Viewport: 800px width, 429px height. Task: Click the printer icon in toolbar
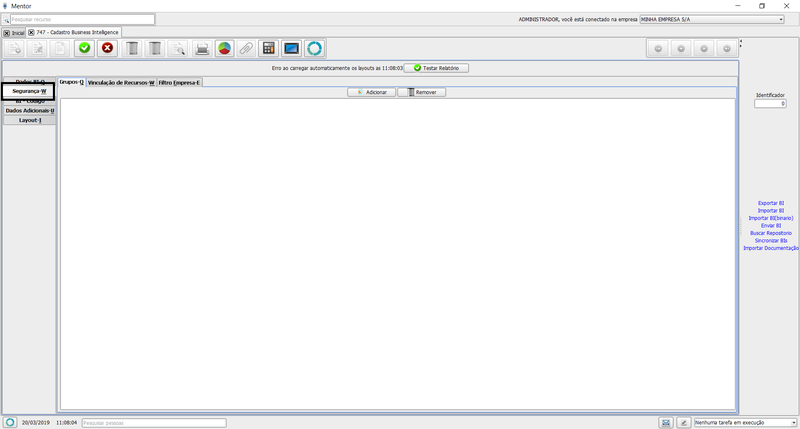(202, 48)
